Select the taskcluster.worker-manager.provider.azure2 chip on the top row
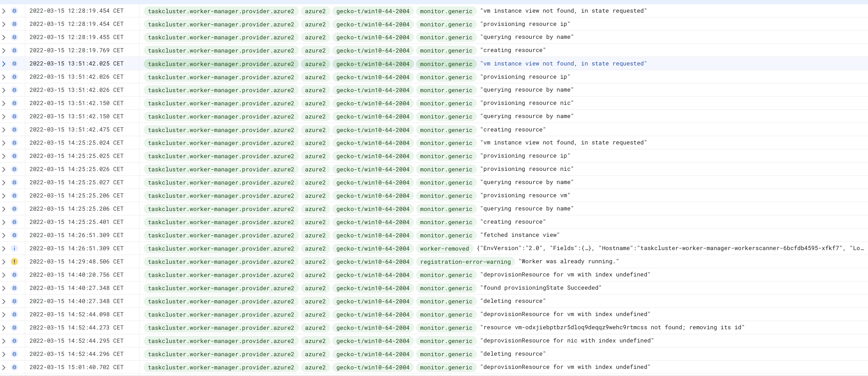Screen dimensions: 868x376 pos(221,11)
